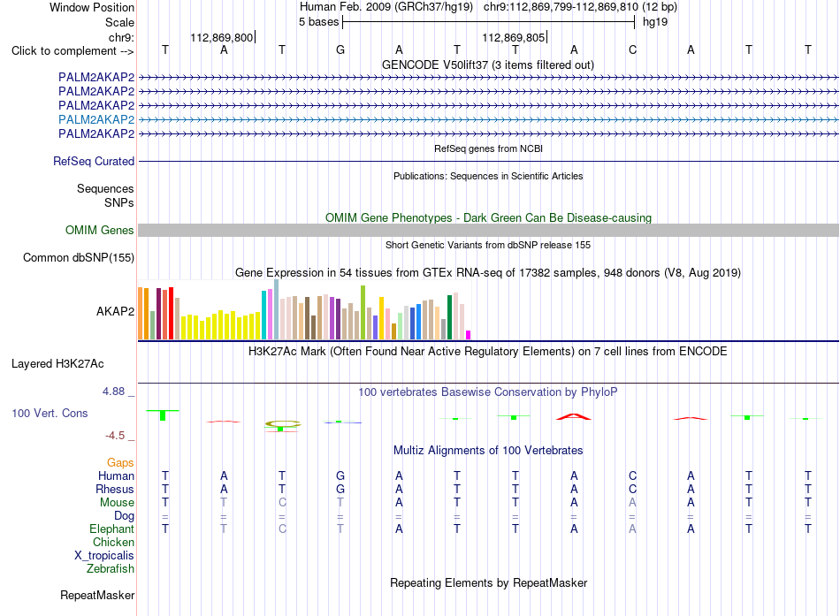The width and height of the screenshot is (840, 616).
Task: Open 'Publications: Sequences in Scientific Articles' title
Action: 488,176
